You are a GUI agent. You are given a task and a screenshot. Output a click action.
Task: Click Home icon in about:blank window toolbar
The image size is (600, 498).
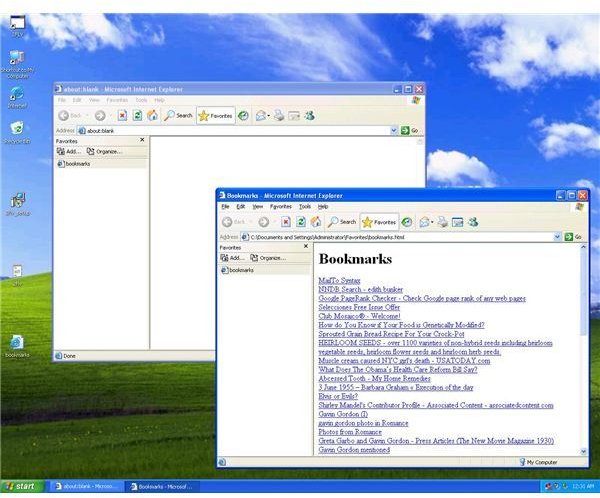[x=152, y=116]
